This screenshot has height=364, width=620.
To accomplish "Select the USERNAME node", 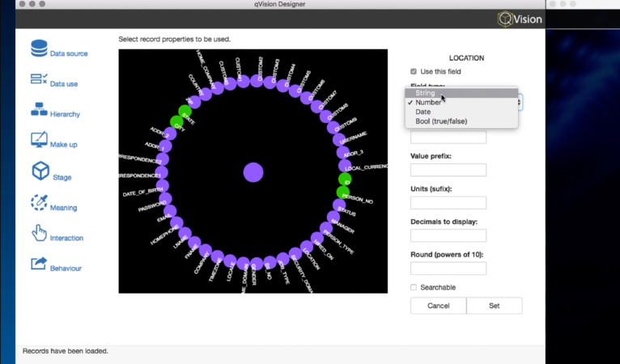I will coord(339,139).
